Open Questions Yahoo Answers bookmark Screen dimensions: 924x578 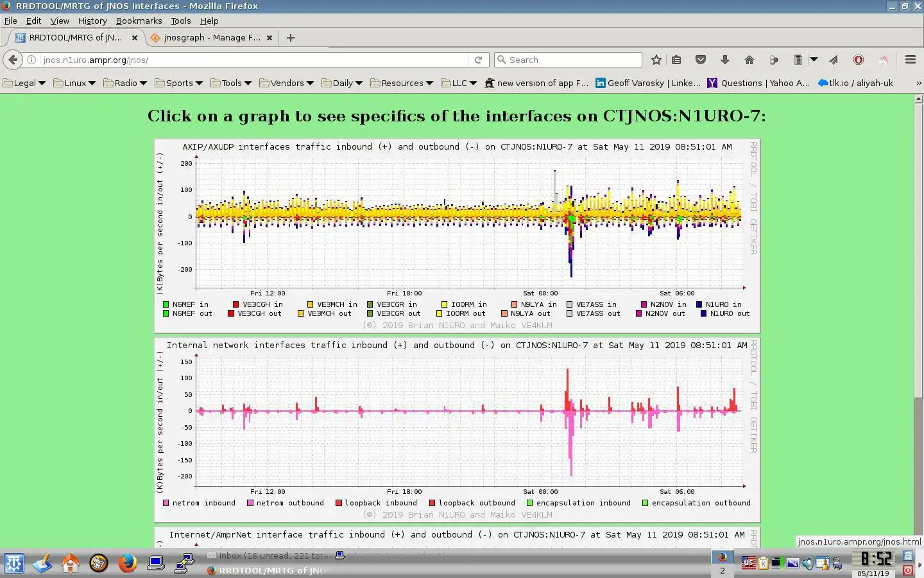758,83
